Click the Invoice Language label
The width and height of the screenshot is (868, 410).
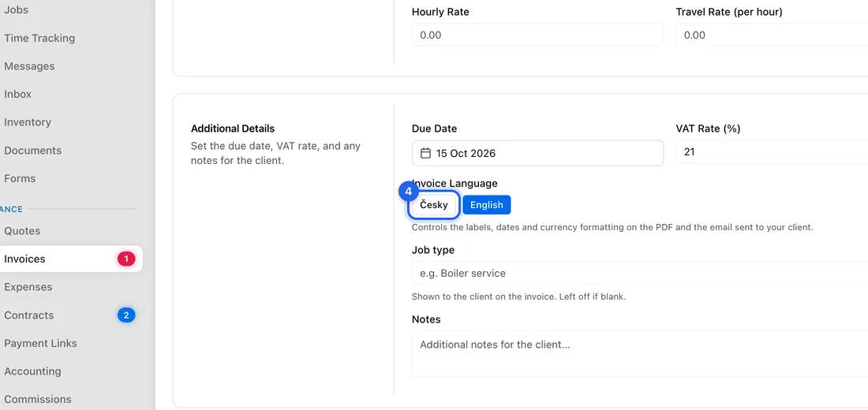point(455,183)
